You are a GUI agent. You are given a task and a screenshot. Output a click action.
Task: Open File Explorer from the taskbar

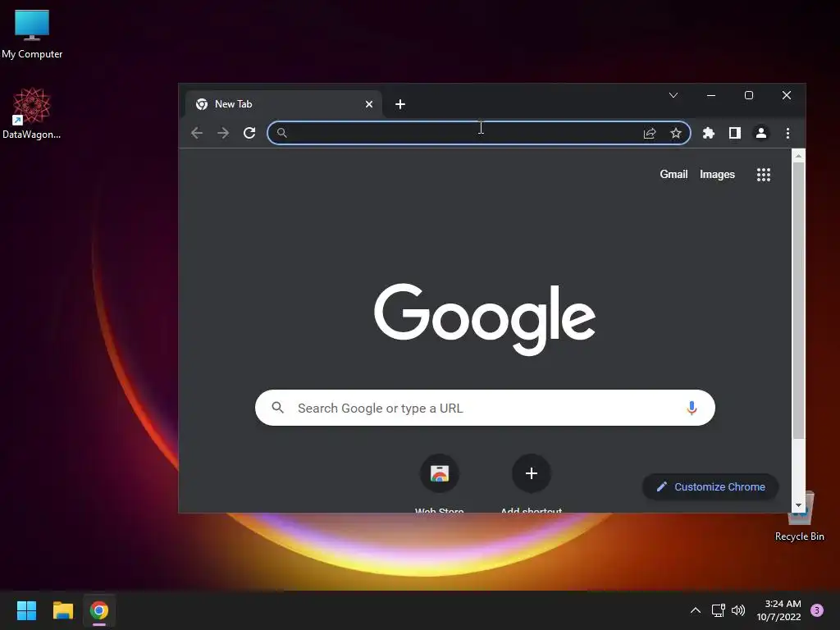coord(62,610)
